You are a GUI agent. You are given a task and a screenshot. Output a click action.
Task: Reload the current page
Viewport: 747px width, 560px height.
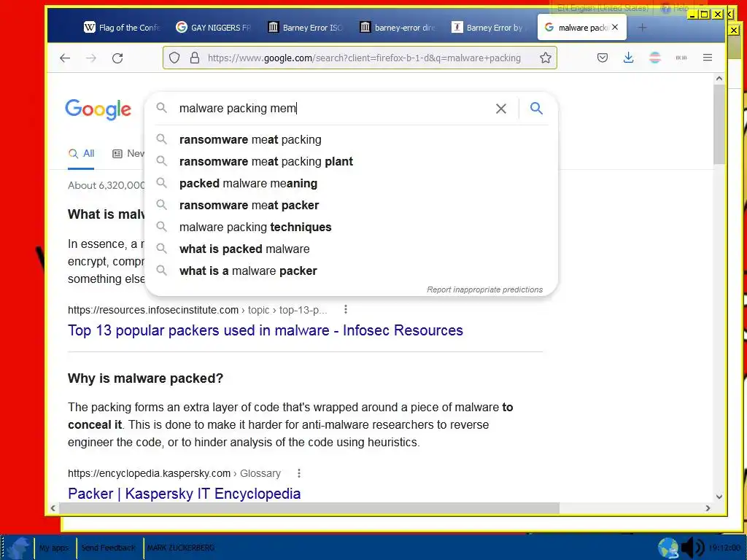[x=117, y=58]
